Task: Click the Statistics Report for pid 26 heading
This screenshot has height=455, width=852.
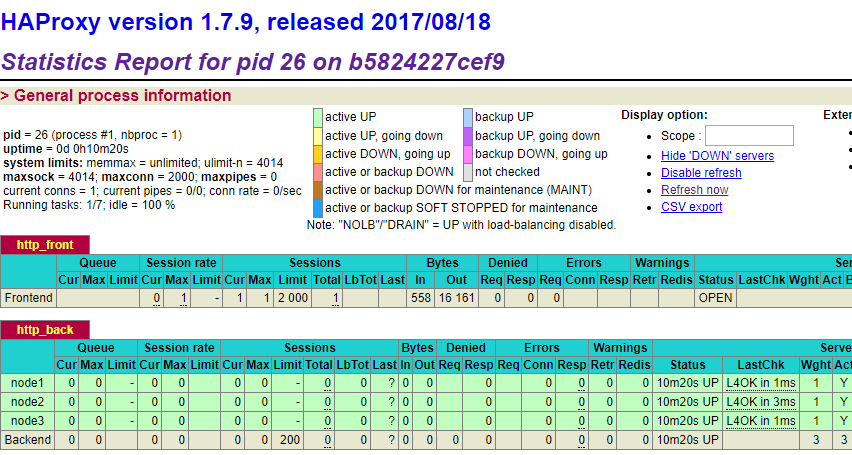Action: click(253, 62)
